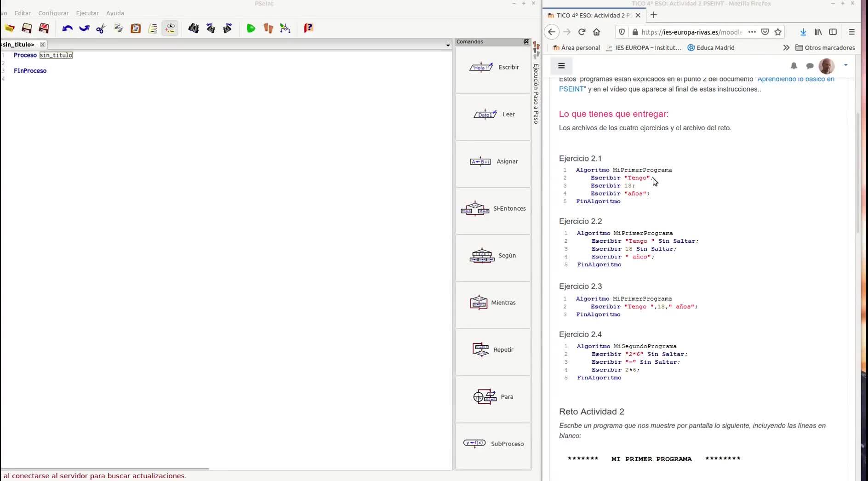868x481 pixels.
Task: Run the algorithm with the green play button
Action: [x=251, y=29]
